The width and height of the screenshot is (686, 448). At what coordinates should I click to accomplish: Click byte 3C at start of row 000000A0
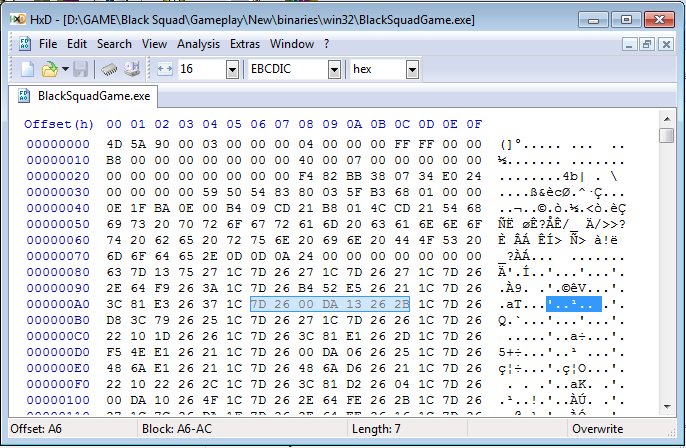(114, 304)
